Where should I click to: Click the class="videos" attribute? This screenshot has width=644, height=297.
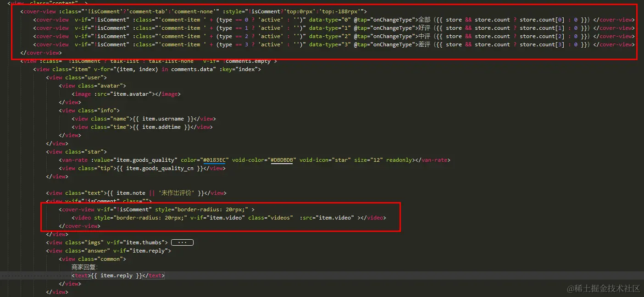[271, 218]
